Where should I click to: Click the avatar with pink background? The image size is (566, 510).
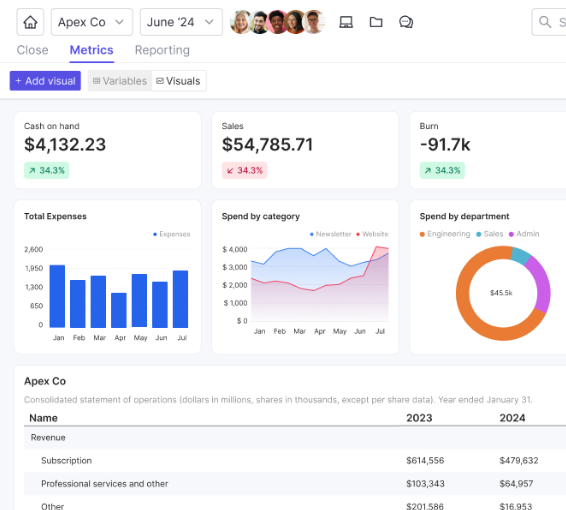pyautogui.click(x=277, y=22)
